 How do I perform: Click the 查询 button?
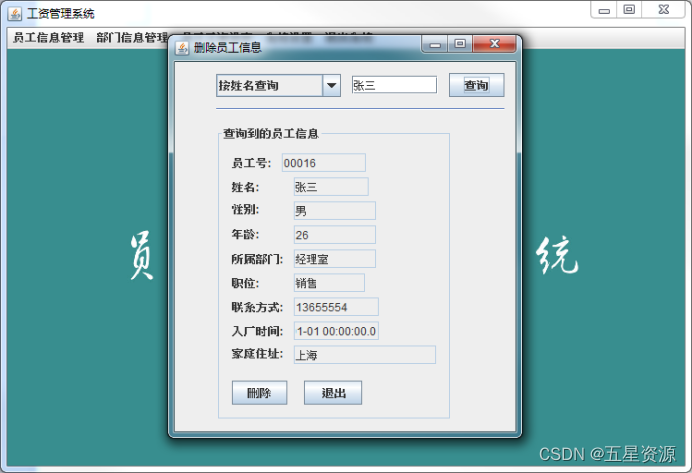click(476, 85)
